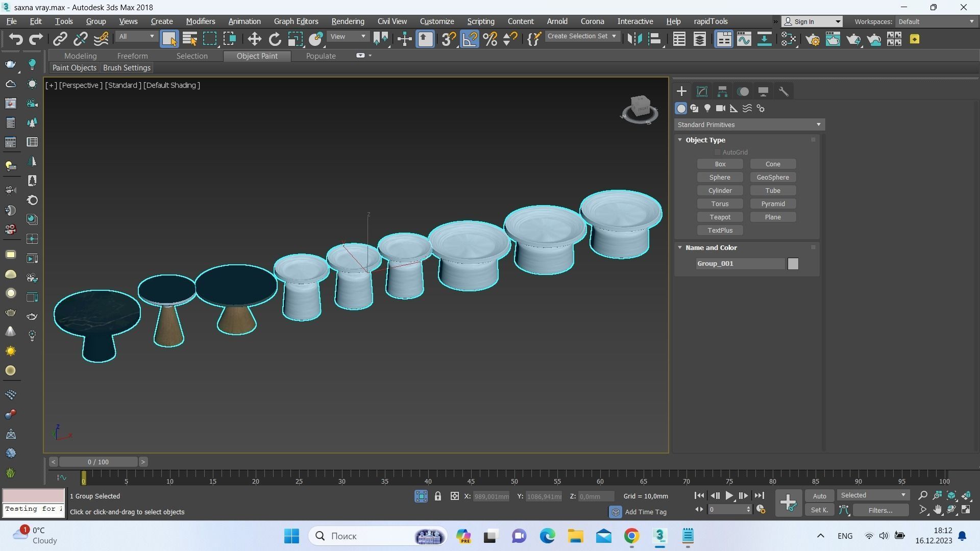Screen dimensions: 980x551
Task: Click the Bind to Space Warp icon
Action: coord(102,39)
